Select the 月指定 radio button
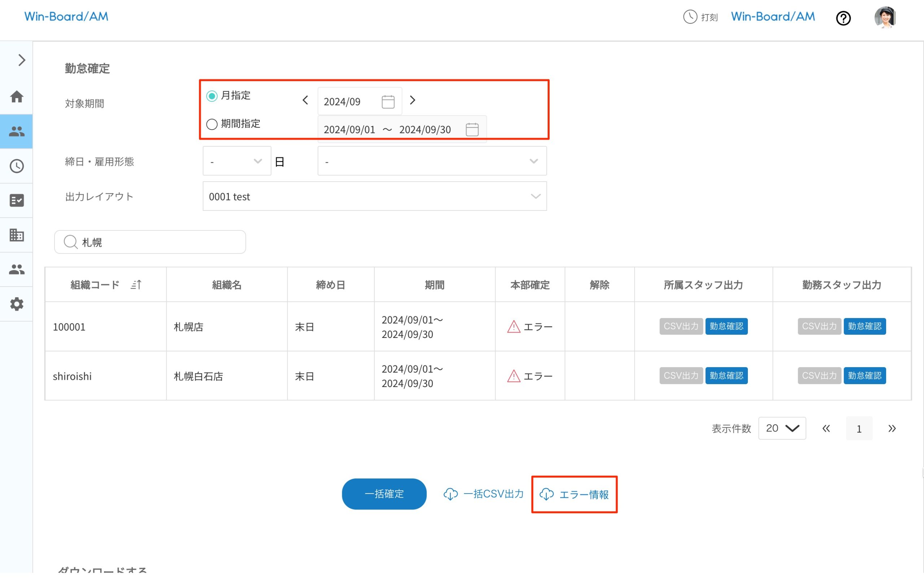Viewport: 924px width, 586px height. tap(212, 96)
